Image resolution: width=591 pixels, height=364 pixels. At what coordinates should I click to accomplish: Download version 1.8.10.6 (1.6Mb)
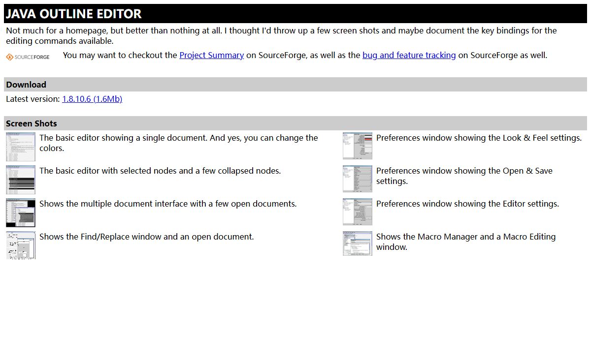[x=92, y=99]
